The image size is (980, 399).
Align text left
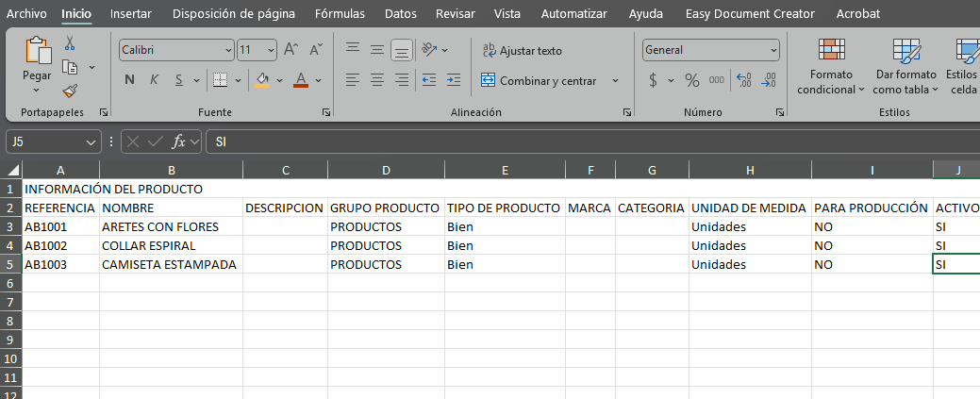pyautogui.click(x=353, y=80)
